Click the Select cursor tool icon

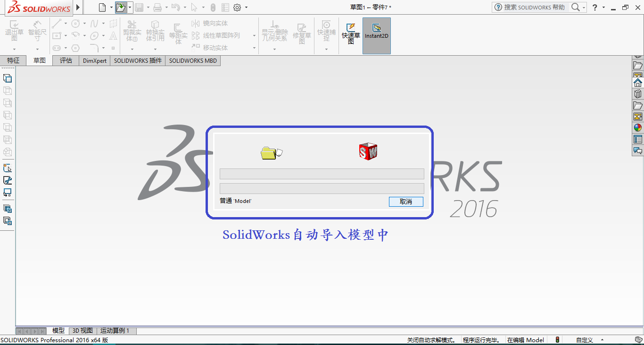[x=194, y=7]
